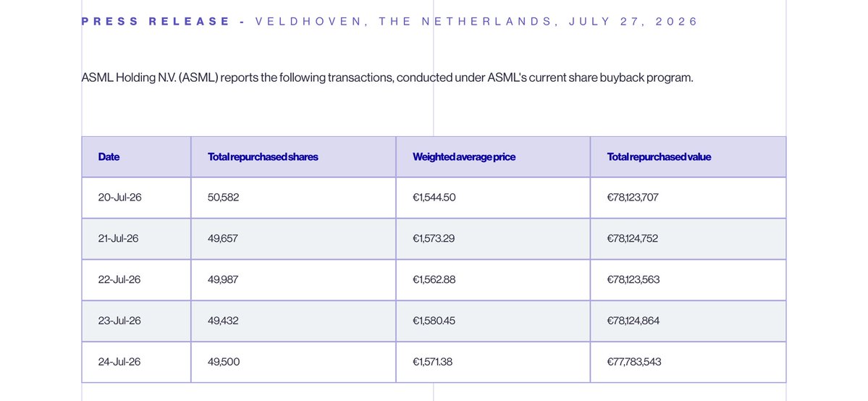The width and height of the screenshot is (868, 401).
Task: Click the 49,500 shares cell
Action: pos(293,362)
